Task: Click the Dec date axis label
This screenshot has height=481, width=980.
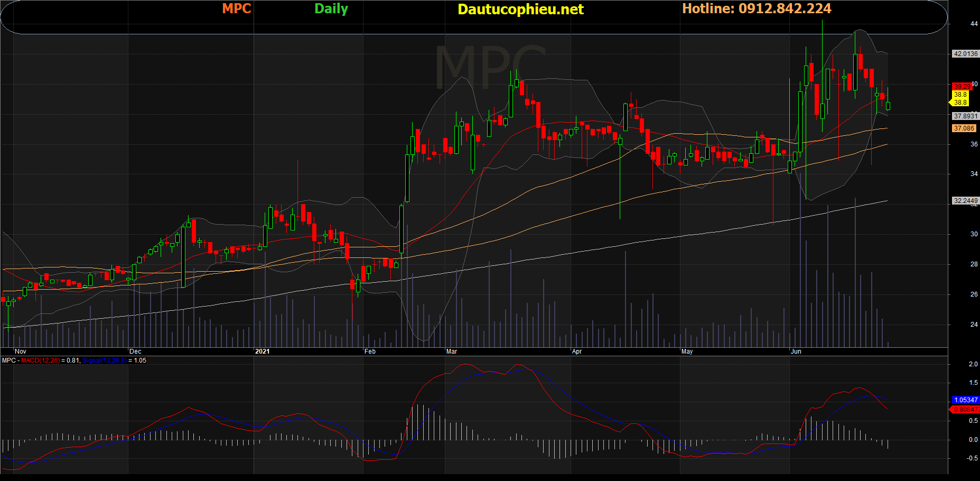Action: coord(135,351)
